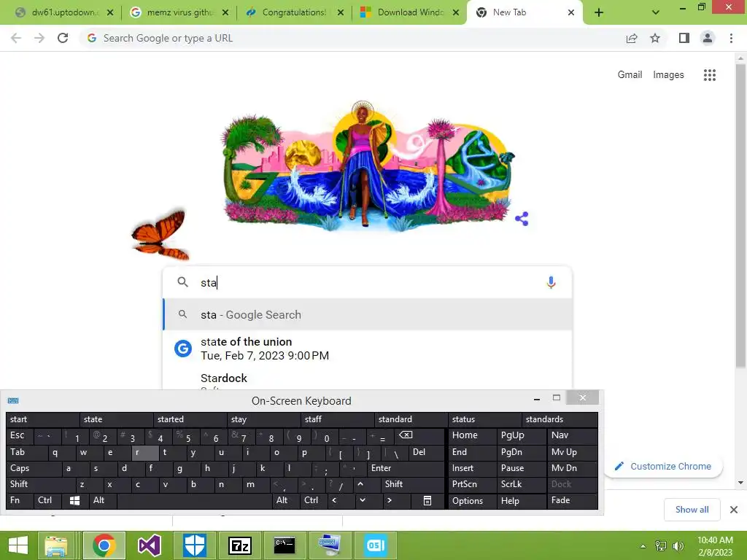The height and width of the screenshot is (560, 747).
Task: Click the Google search box containing sta
Action: (367, 282)
